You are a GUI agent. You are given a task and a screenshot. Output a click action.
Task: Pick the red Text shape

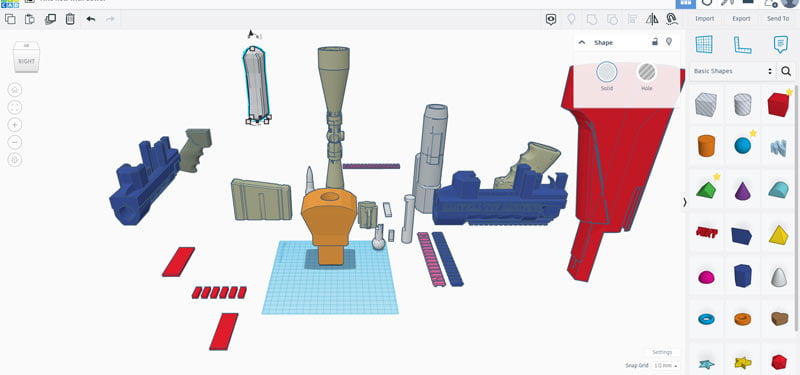tap(706, 233)
